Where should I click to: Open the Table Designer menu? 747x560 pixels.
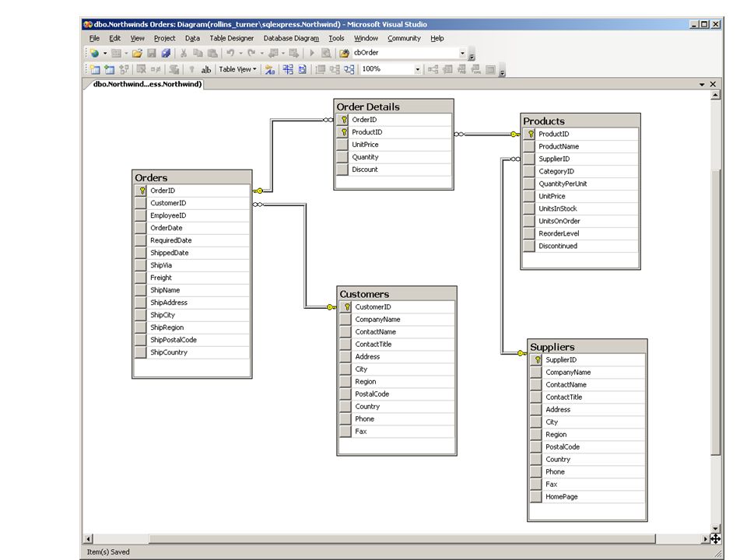point(232,38)
